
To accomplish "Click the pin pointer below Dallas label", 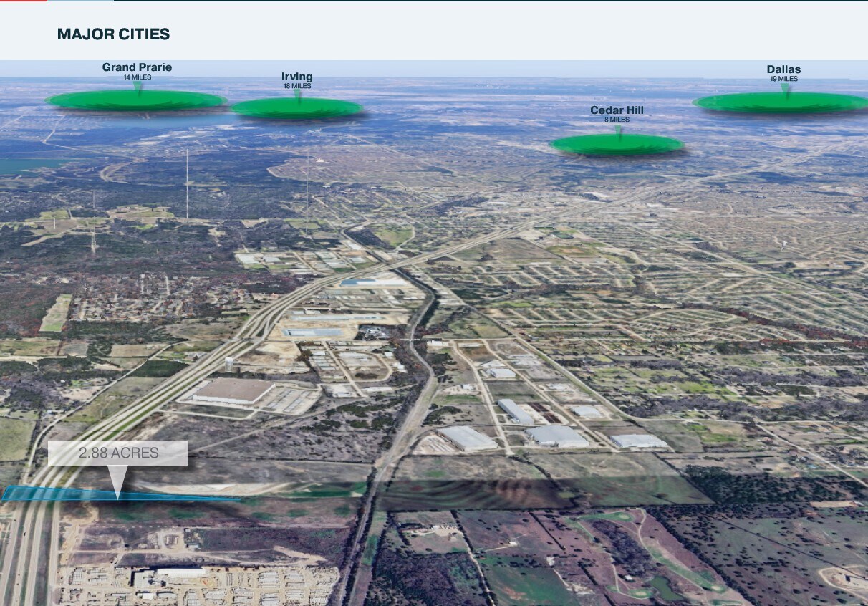I will [785, 90].
